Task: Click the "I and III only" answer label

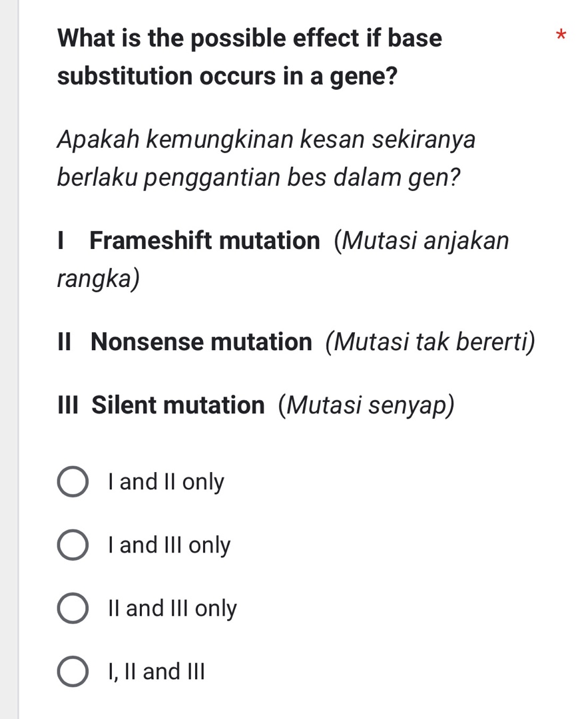Action: (x=169, y=545)
